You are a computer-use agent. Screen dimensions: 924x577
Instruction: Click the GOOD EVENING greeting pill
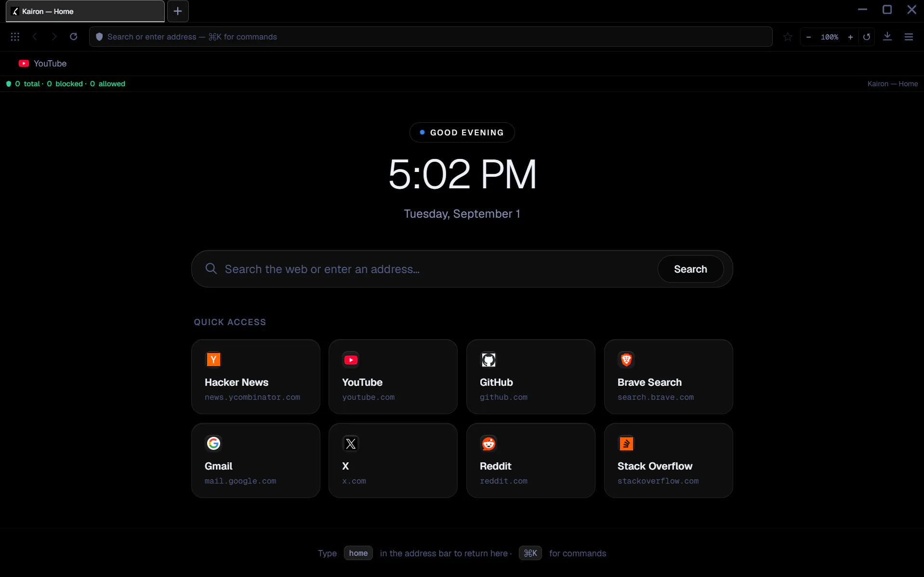coord(462,132)
